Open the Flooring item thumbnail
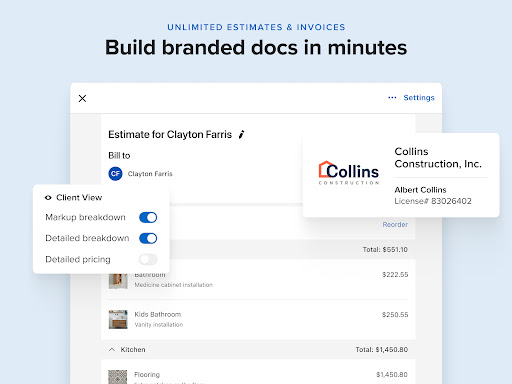 pos(118,377)
